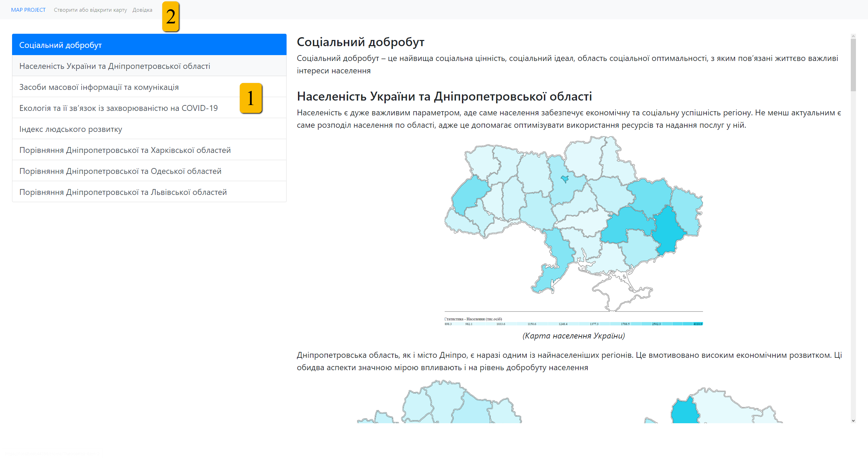Image resolution: width=868 pixels, height=458 pixels.
Task: Click the Dnipropetrovsk region map thumbnail at bottom left
Action: point(440,402)
